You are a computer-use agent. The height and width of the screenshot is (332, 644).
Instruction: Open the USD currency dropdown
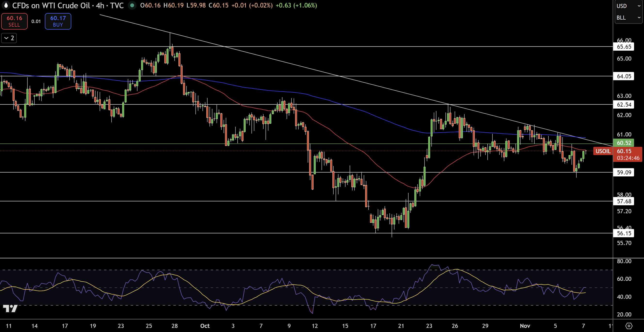tap(628, 6)
